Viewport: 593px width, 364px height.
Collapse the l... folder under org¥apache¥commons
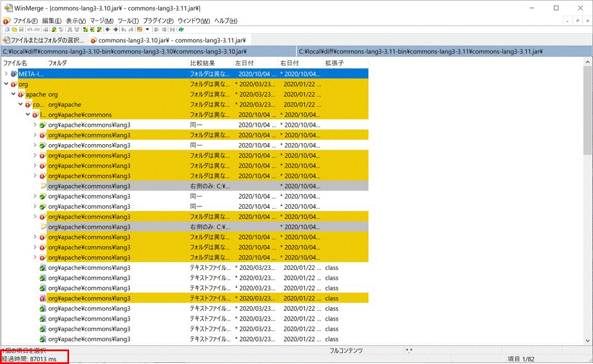click(28, 115)
